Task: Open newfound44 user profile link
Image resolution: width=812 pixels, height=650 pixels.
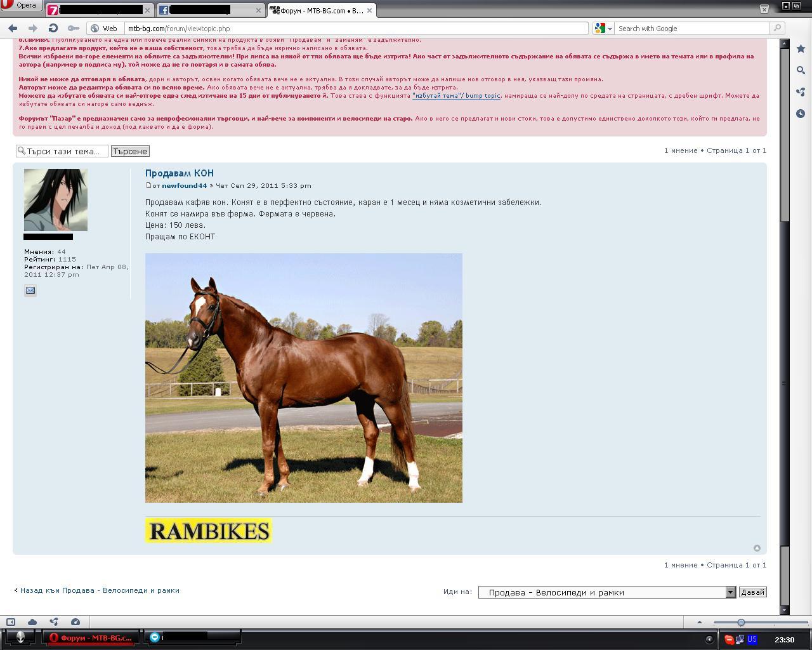Action: click(x=184, y=185)
